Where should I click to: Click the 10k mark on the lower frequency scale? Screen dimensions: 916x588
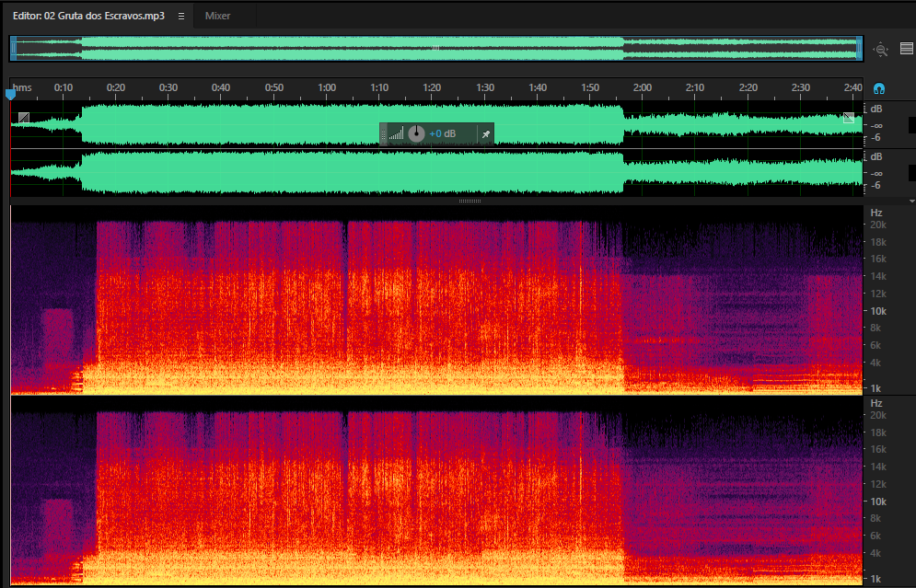[878, 502]
